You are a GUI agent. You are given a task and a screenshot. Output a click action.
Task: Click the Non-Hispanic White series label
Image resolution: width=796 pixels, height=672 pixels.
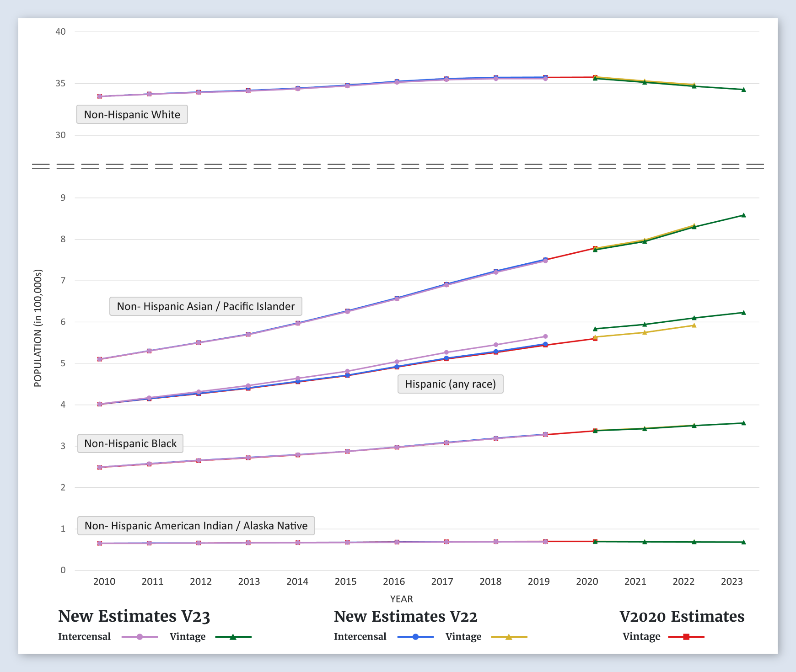coord(132,114)
